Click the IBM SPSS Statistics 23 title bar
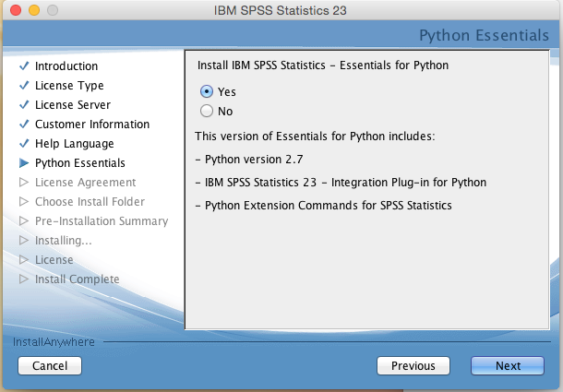The image size is (563, 392). click(281, 12)
